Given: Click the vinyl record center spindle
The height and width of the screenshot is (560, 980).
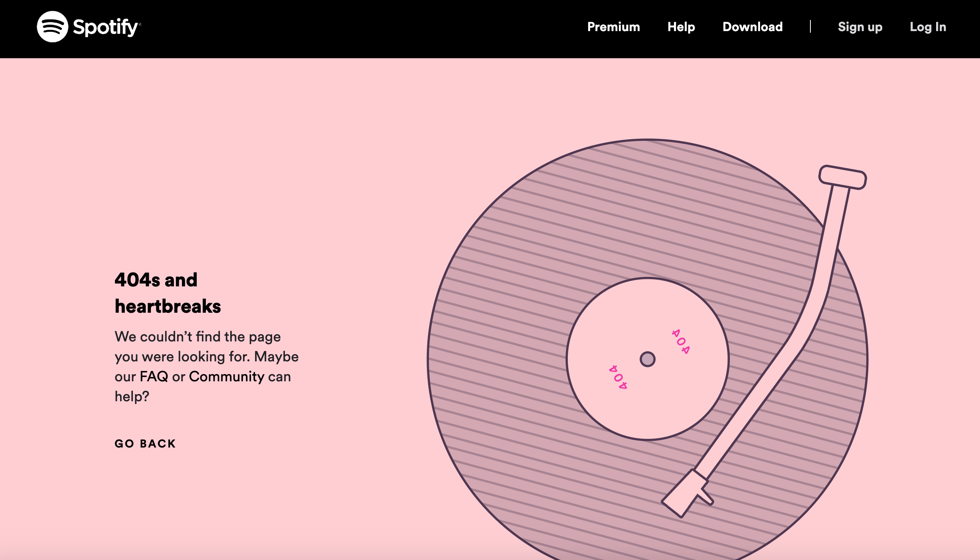Looking at the screenshot, I should click(647, 359).
